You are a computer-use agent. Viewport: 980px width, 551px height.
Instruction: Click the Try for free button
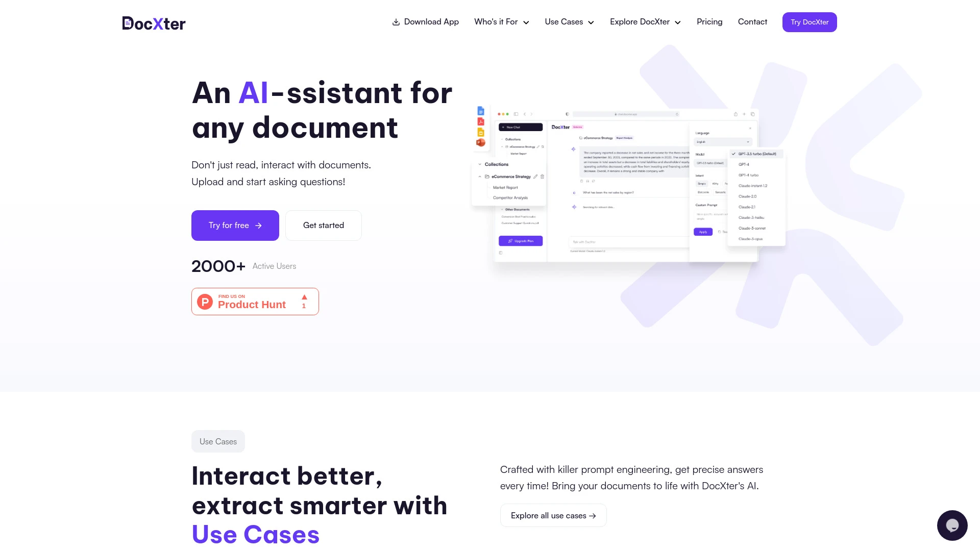(x=235, y=226)
